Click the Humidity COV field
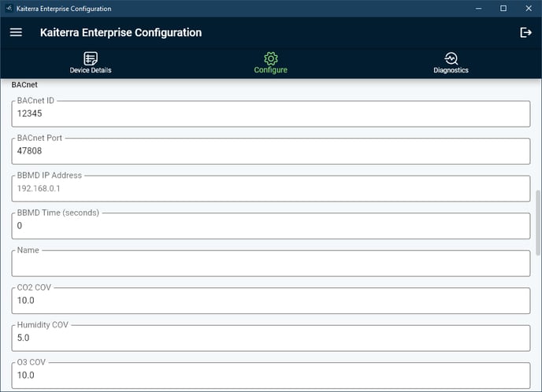 [271, 338]
